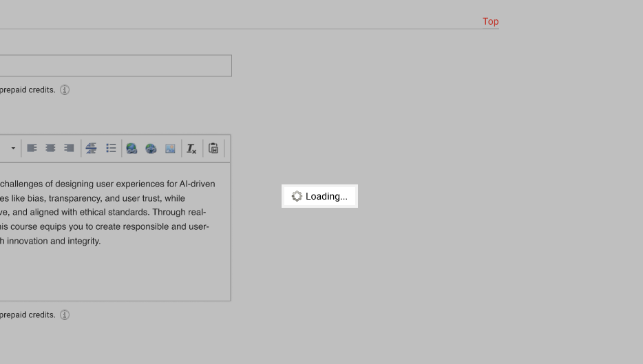Image resolution: width=643 pixels, height=364 pixels.
Task: Insert a horizontal rule via toolbar
Action: tap(91, 148)
